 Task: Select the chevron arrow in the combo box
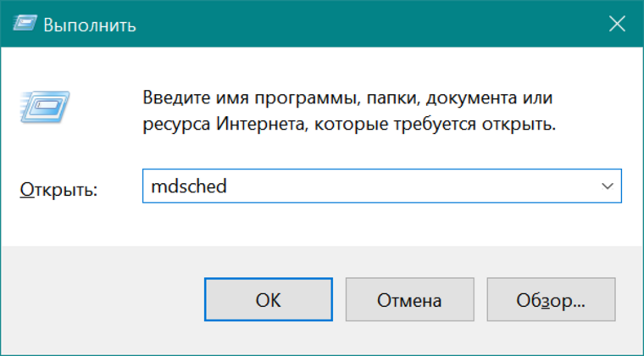pos(607,186)
